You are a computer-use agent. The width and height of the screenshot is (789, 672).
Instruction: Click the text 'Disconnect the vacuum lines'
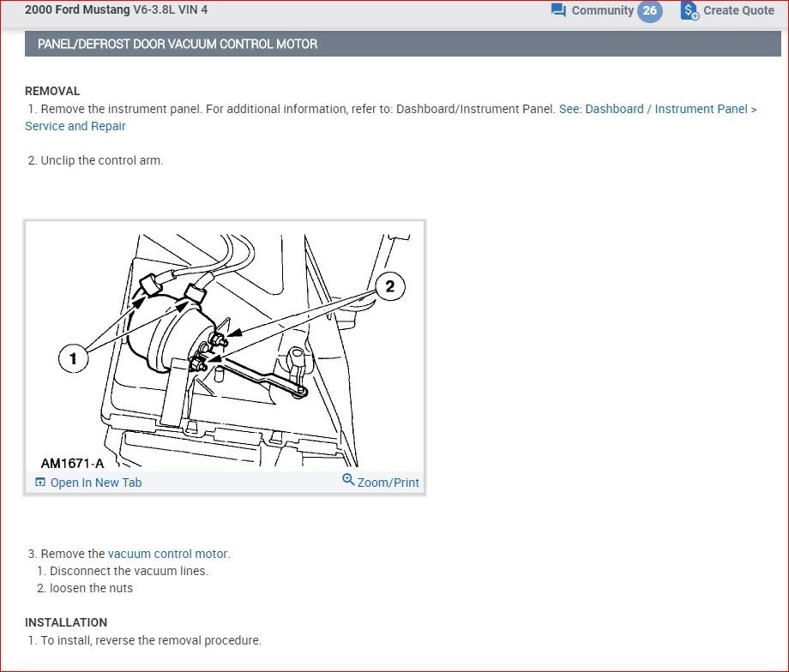point(129,571)
